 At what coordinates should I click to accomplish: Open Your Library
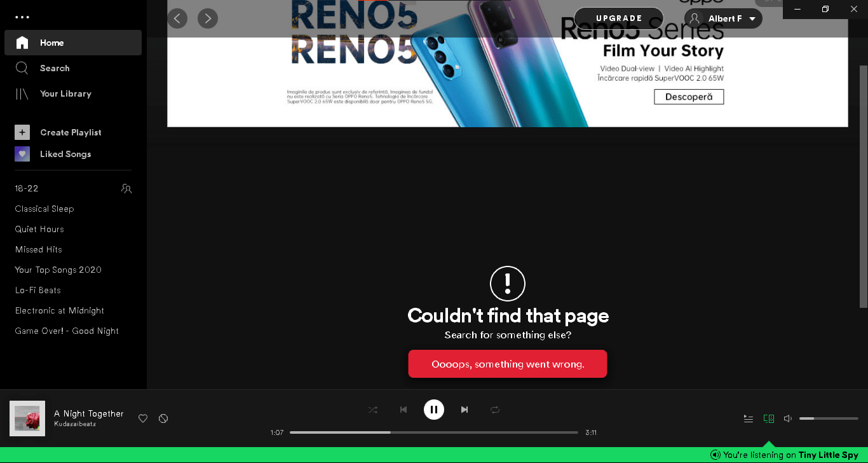73,93
